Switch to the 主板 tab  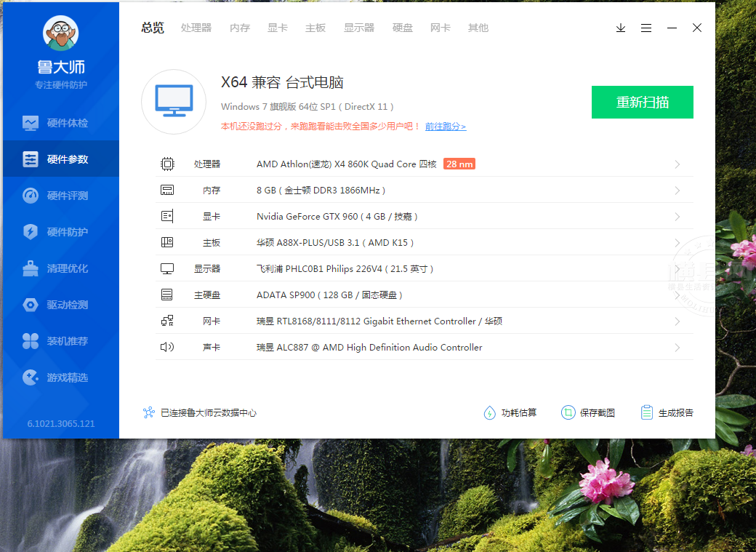[315, 28]
